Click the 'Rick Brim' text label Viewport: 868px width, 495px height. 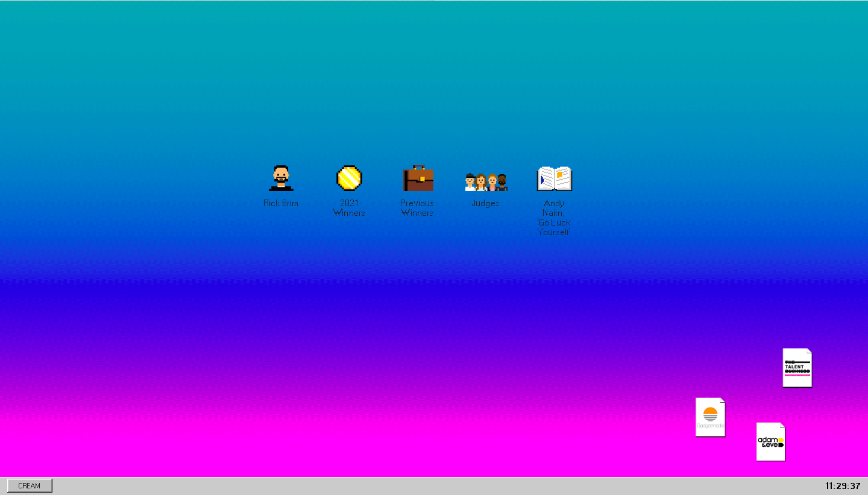(281, 203)
